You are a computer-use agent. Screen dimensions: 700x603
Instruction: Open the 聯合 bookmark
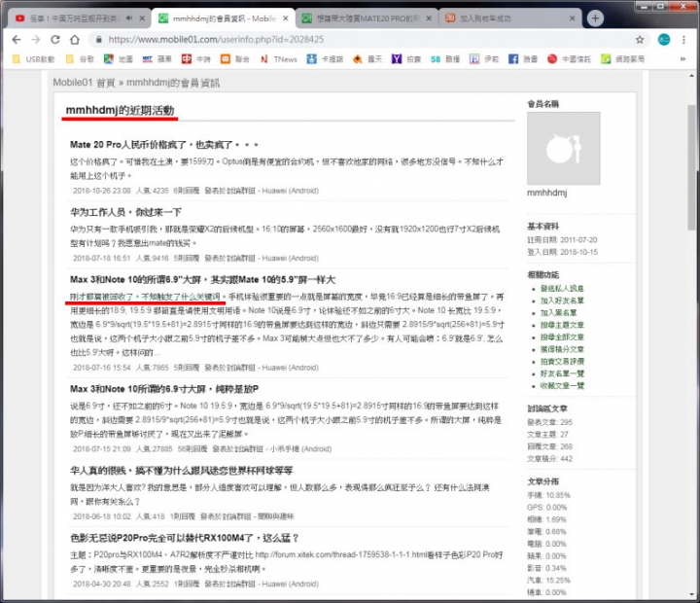[x=235, y=59]
